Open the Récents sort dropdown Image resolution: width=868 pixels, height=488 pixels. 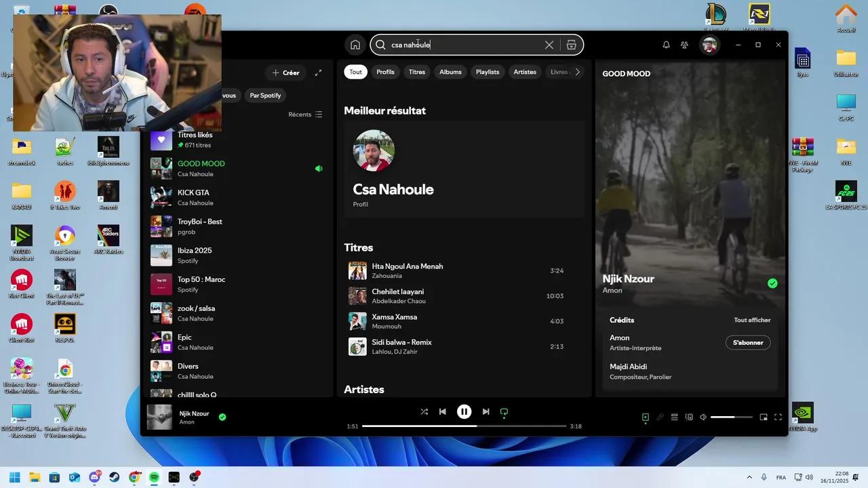coord(305,115)
